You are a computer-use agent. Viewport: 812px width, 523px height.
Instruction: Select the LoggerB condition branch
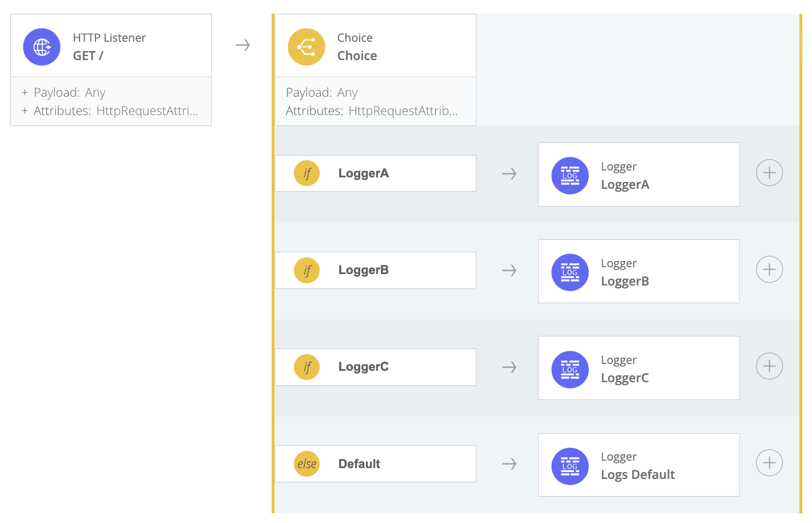(x=375, y=270)
